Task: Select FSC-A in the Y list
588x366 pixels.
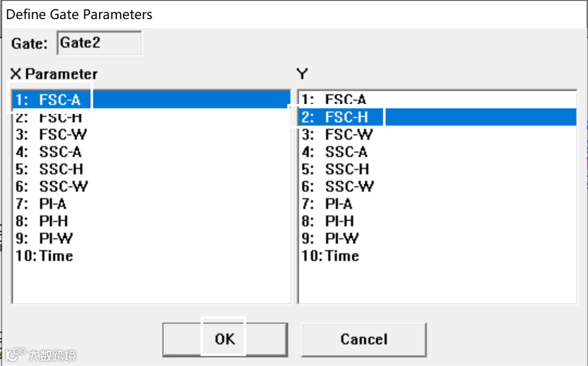Action: pyautogui.click(x=346, y=100)
